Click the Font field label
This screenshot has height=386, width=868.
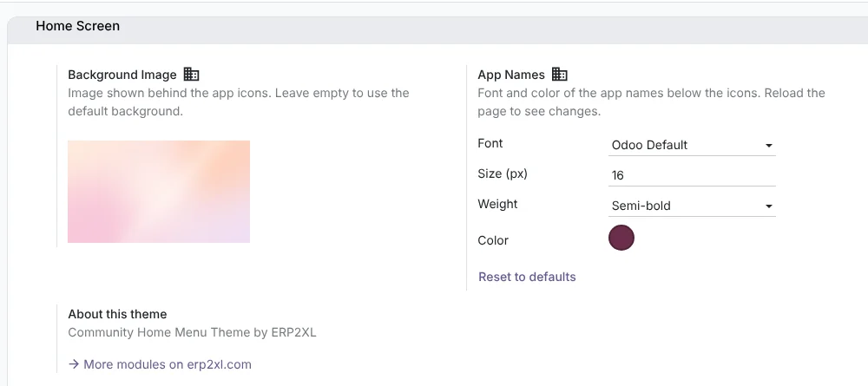[490, 143]
